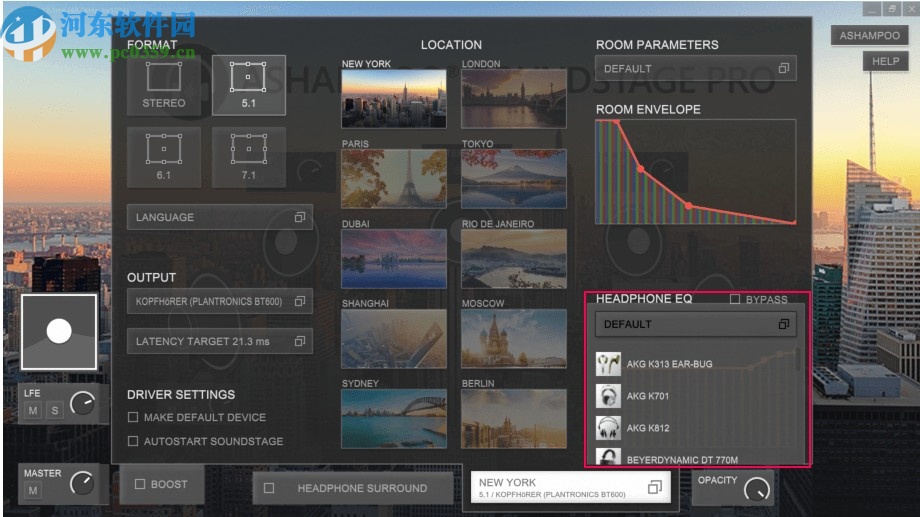
Task: Open the Output device dropdown Kopfhörer
Action: (x=219, y=301)
